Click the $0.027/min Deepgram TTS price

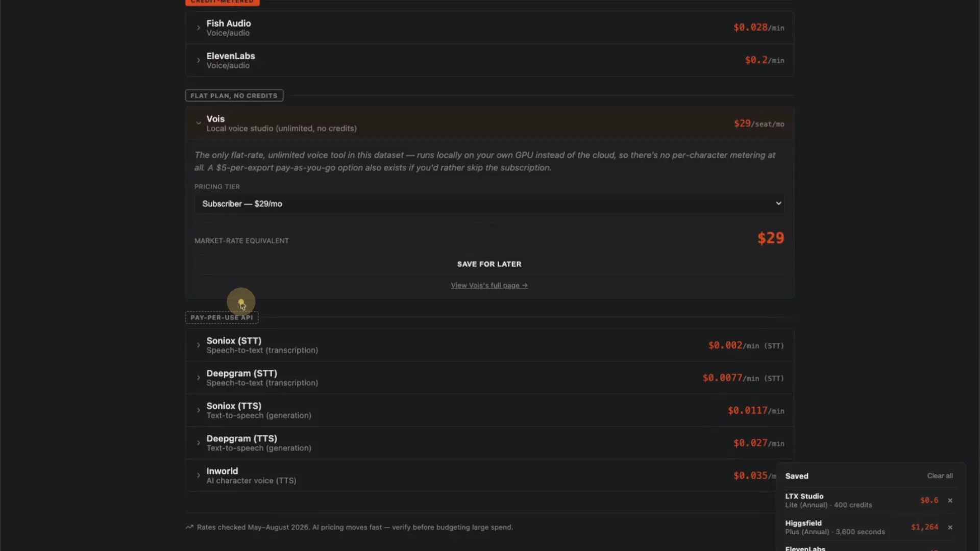(759, 443)
